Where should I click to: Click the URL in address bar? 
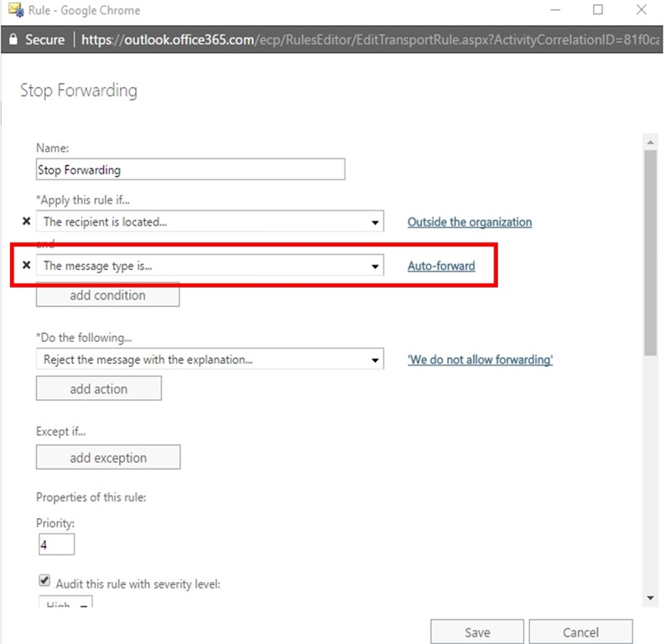371,39
